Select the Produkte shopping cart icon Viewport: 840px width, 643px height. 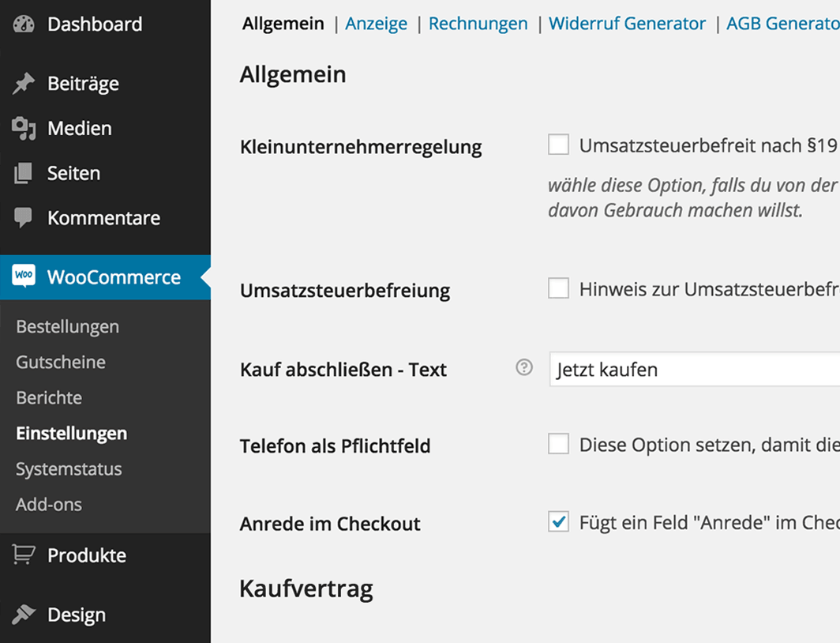coord(23,555)
